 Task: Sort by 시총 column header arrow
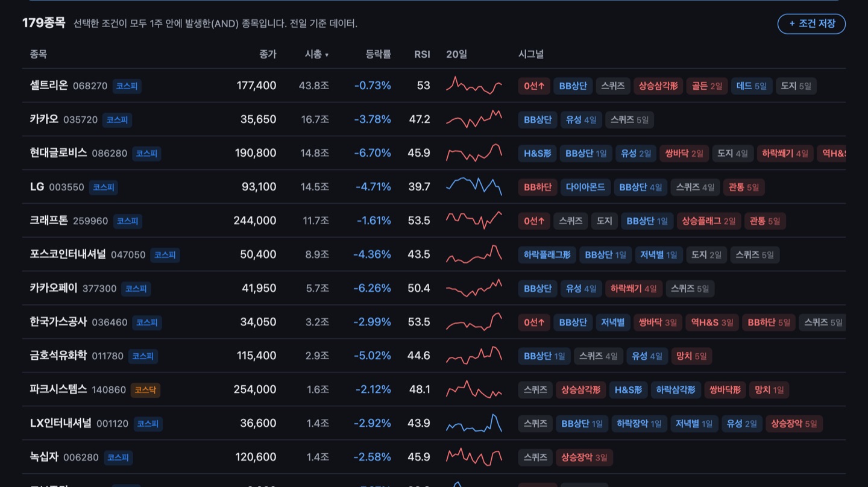pos(327,55)
